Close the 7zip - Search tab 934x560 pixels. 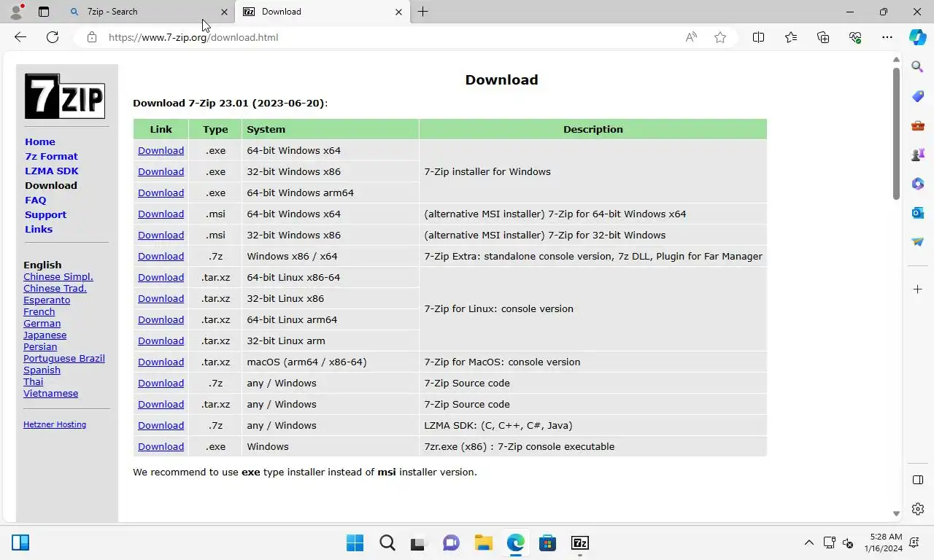pyautogui.click(x=224, y=12)
